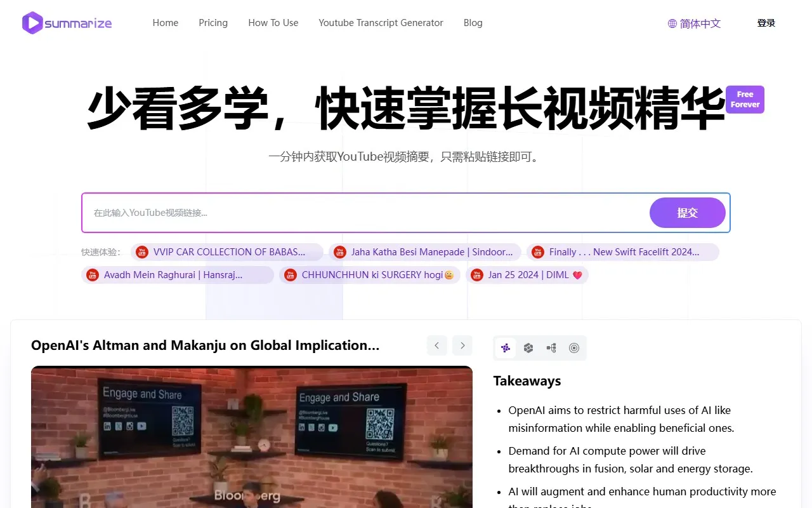This screenshot has height=508, width=812.
Task: Go to previous example video arrow
Action: click(x=436, y=345)
